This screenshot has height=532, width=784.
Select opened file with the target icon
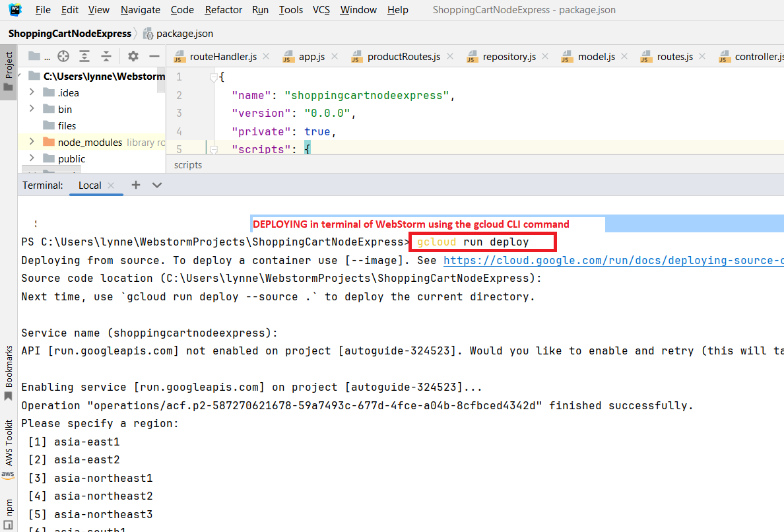(63, 56)
